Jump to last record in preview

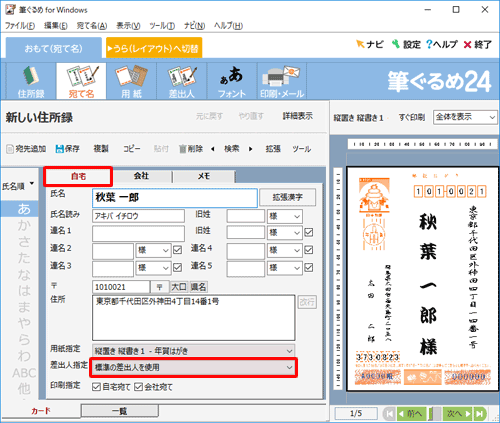480,414
